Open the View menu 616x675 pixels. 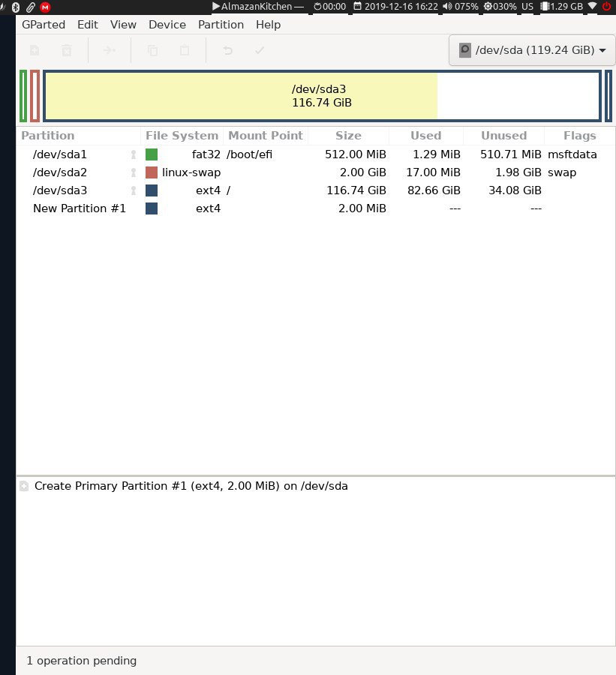123,25
